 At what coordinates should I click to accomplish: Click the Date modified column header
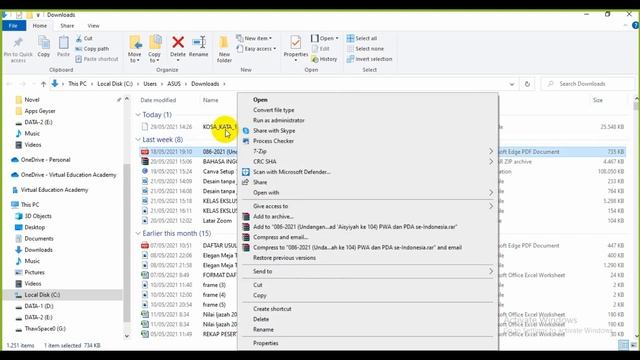(x=158, y=100)
